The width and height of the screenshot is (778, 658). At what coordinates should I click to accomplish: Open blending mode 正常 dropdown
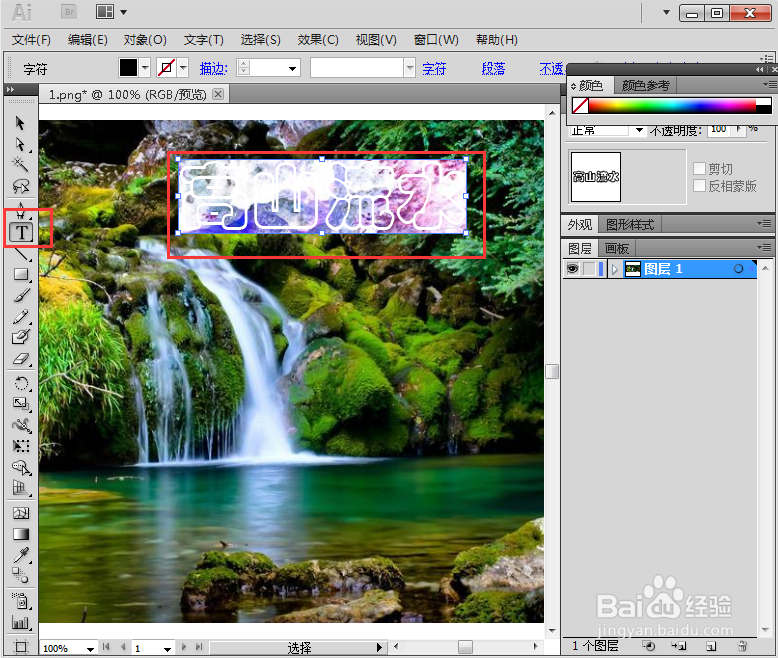pyautogui.click(x=639, y=131)
